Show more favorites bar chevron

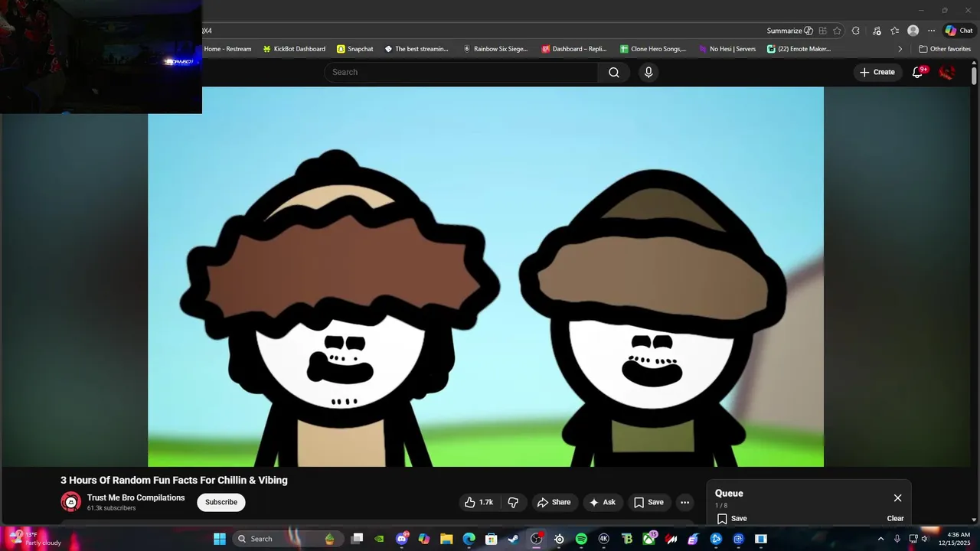point(900,49)
